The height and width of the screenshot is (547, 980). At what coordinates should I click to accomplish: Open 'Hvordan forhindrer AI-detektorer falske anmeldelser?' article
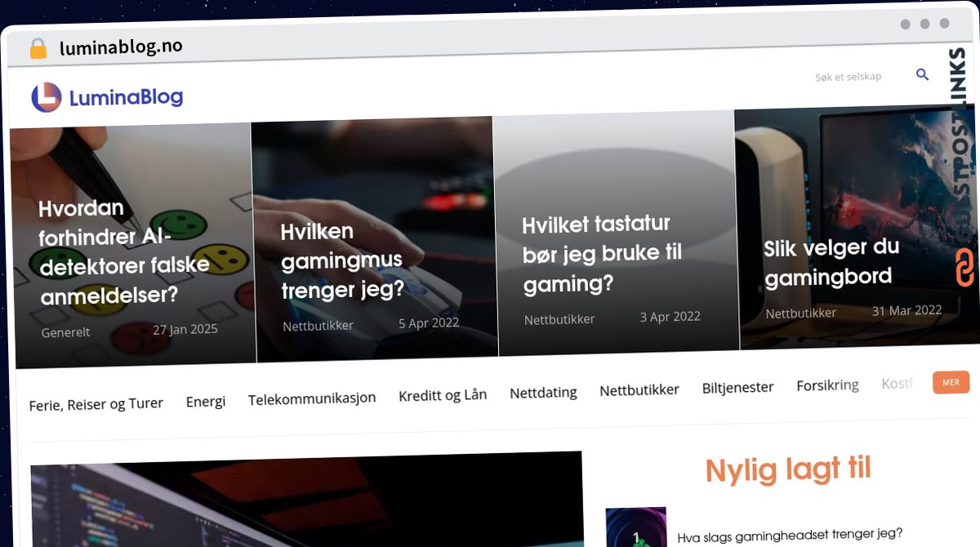pos(123,251)
